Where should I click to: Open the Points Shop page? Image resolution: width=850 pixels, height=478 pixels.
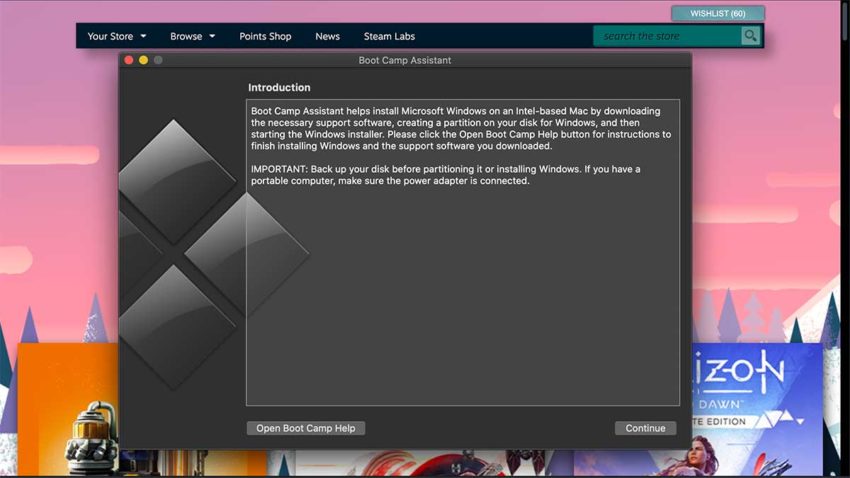click(x=265, y=36)
